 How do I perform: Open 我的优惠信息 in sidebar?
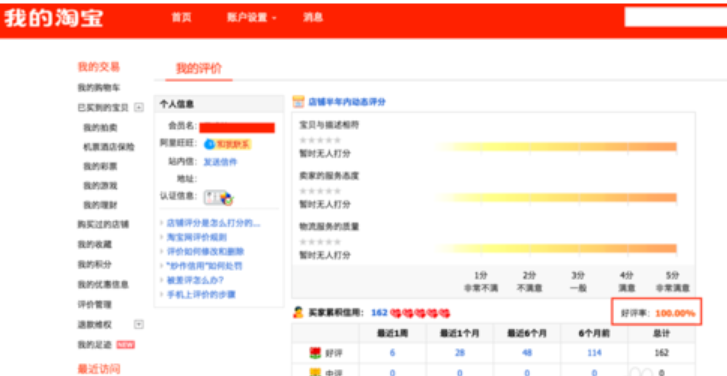pyautogui.click(x=103, y=284)
